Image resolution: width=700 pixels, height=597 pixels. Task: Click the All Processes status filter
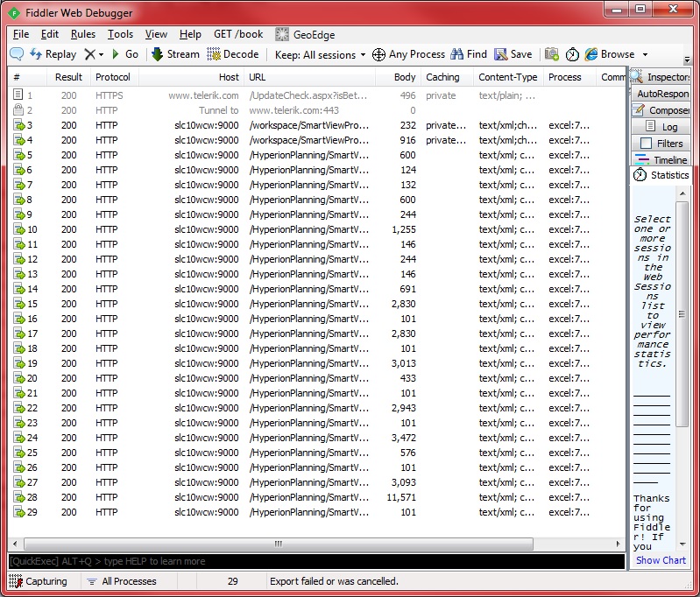122,581
